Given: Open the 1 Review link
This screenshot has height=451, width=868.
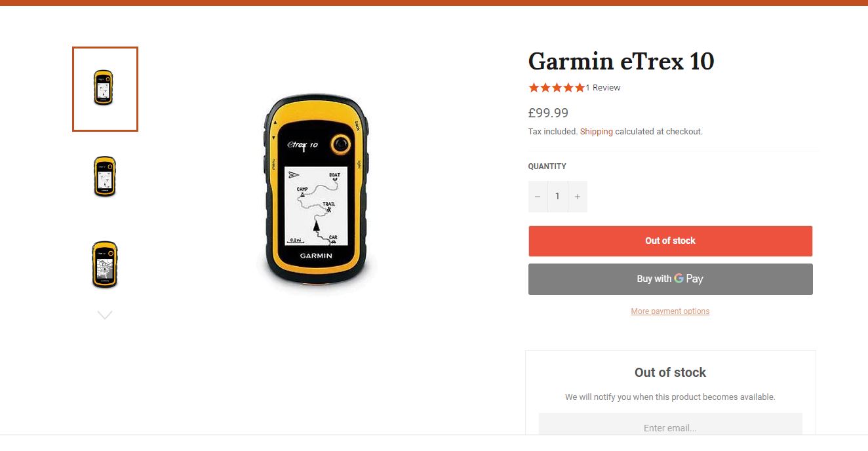Looking at the screenshot, I should [x=603, y=88].
